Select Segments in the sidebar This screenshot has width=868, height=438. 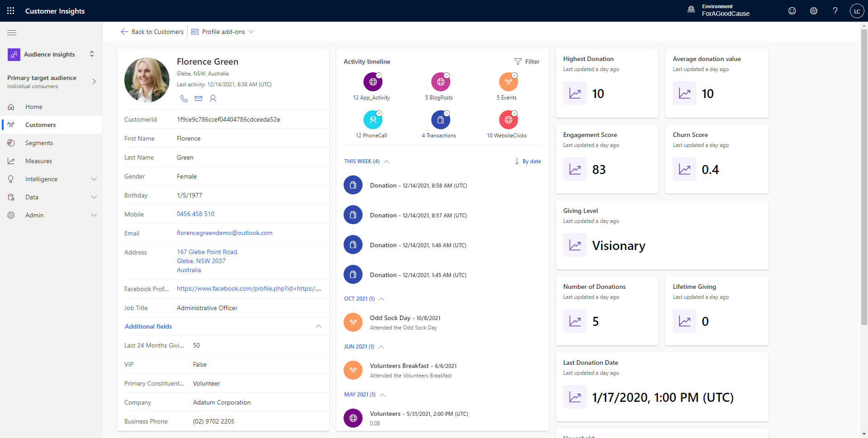click(39, 143)
